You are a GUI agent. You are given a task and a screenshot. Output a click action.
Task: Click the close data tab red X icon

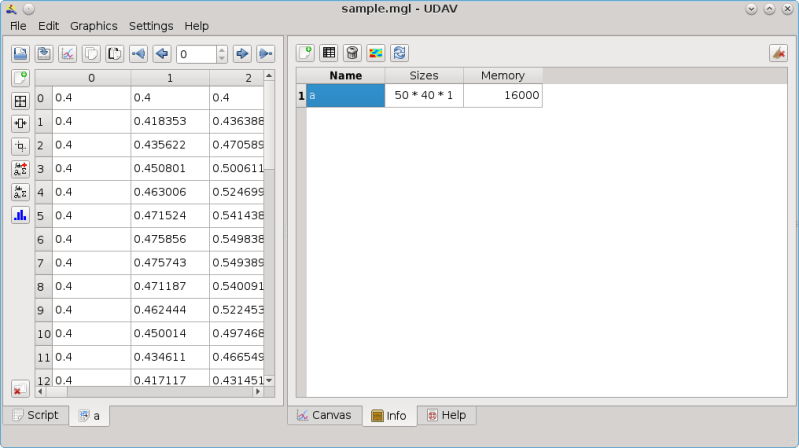(x=20, y=389)
